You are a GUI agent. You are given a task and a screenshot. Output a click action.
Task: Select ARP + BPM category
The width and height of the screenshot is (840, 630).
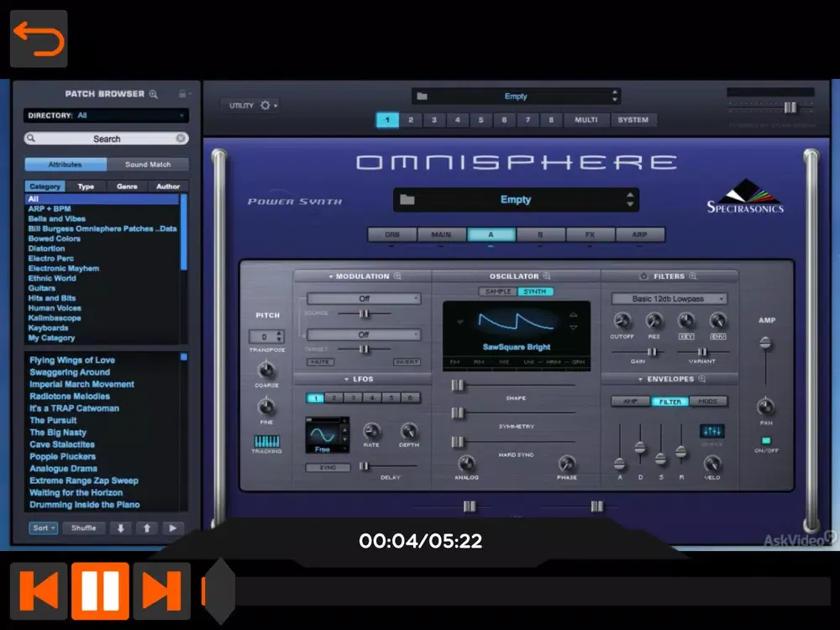click(50, 209)
